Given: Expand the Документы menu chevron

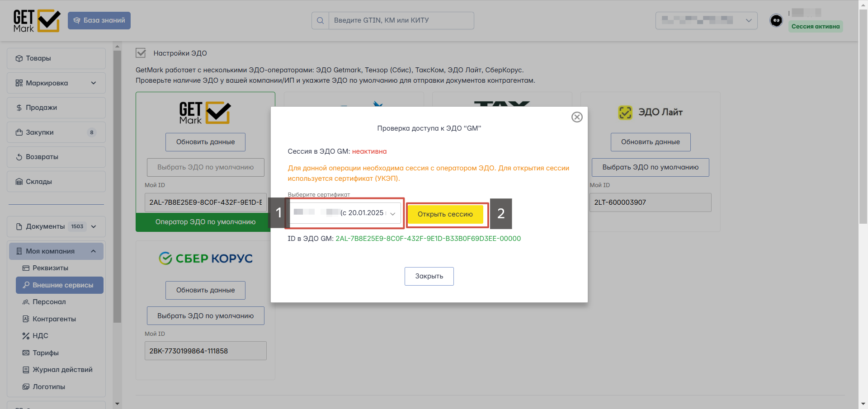Looking at the screenshot, I should [94, 226].
